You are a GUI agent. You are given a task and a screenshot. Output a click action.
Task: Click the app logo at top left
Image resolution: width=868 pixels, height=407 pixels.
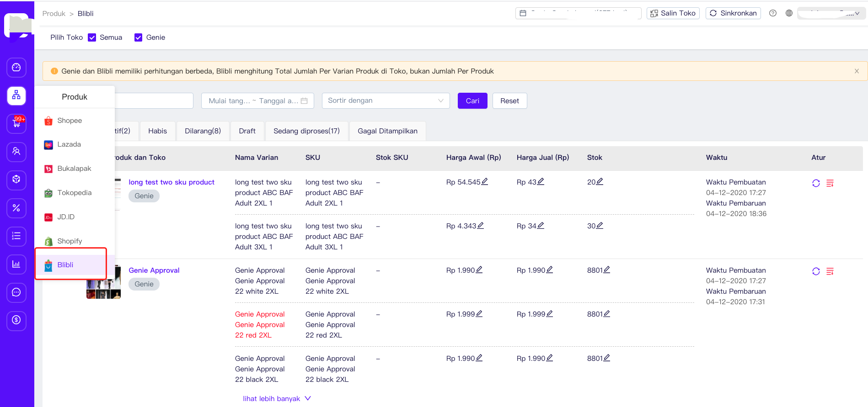pos(18,26)
